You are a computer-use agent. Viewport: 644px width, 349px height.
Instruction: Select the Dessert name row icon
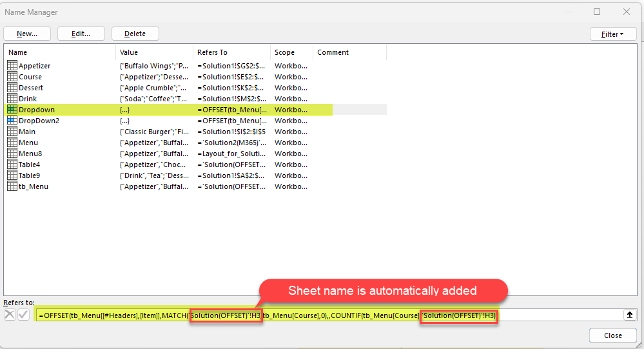point(12,88)
